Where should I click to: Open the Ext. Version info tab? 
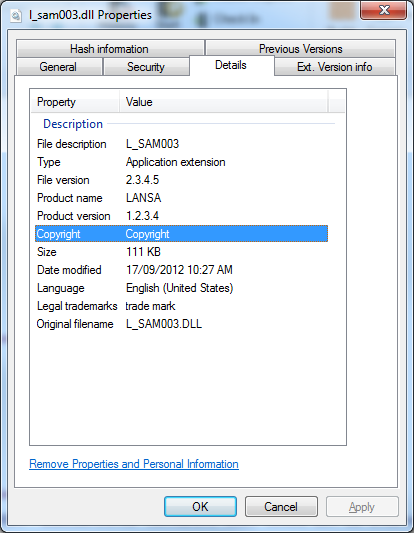point(335,67)
